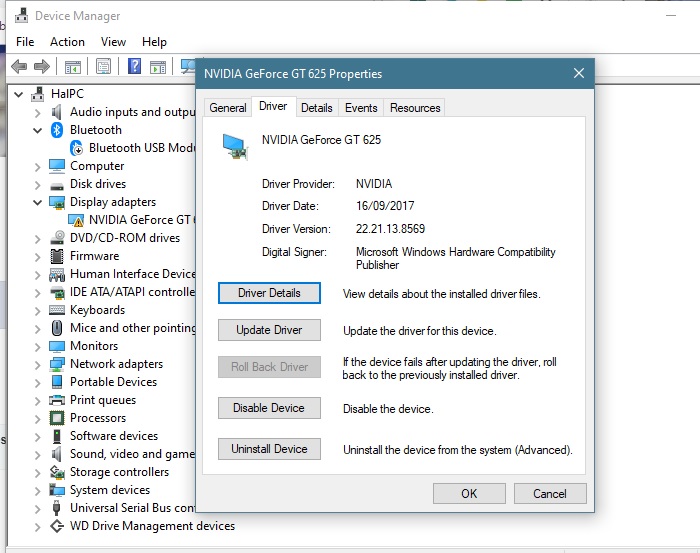Click the Forward arrow toolbar icon
This screenshot has height=553, width=700.
[x=42, y=67]
